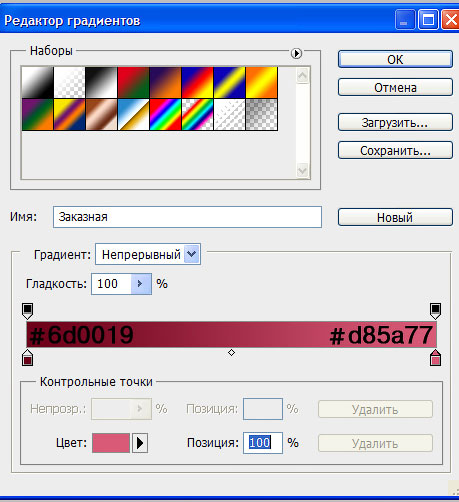
Task: Select the transparent rainbow gradient preset
Action: [198, 114]
